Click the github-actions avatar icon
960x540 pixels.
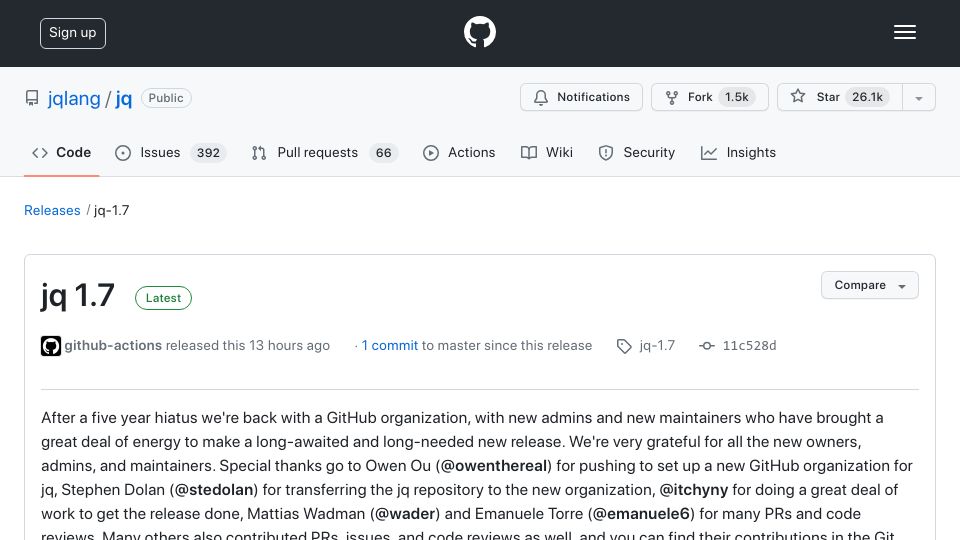[51, 346]
